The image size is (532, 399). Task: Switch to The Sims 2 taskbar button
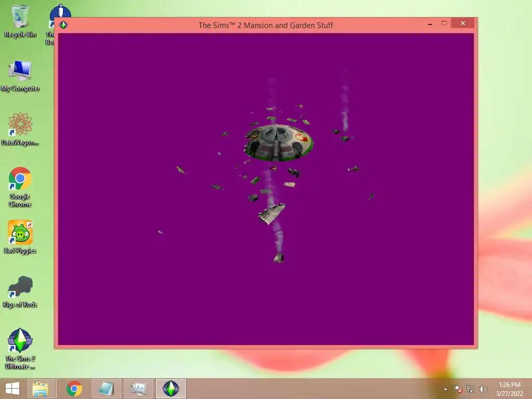click(170, 389)
